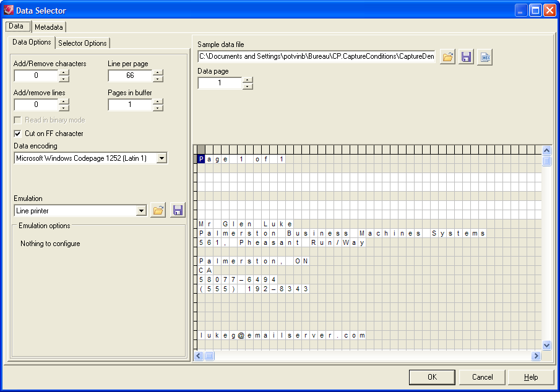Switch to the Metadata tab
This screenshot has width=560, height=392.
coord(48,27)
